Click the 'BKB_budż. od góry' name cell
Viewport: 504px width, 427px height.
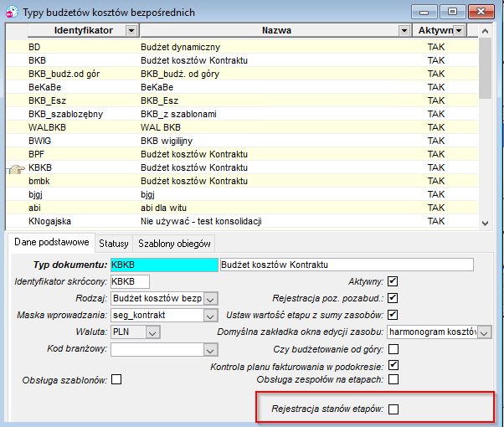(x=180, y=74)
